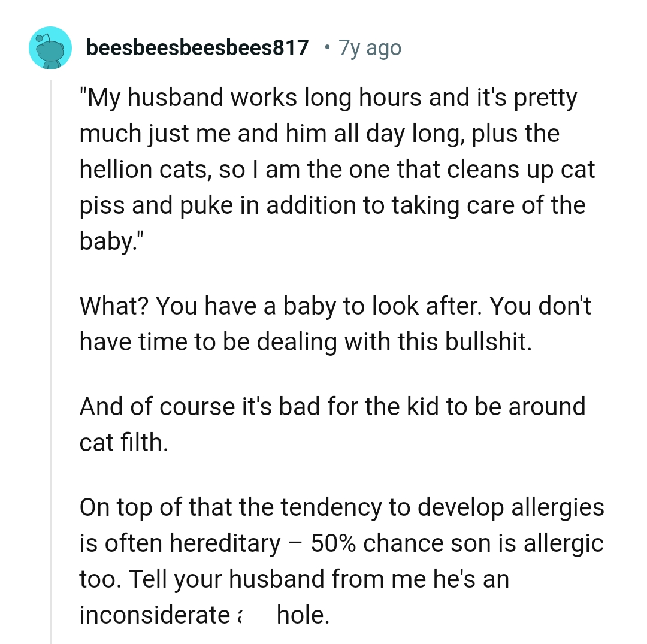Click the word "baby." ending the quote
This screenshot has height=644, width=647.
point(109,241)
